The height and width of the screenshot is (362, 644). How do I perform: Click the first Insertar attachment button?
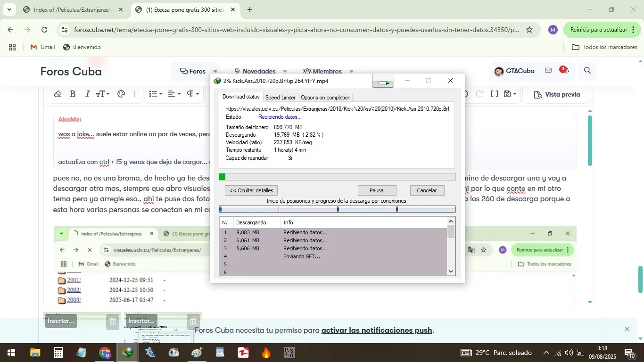pos(61,321)
